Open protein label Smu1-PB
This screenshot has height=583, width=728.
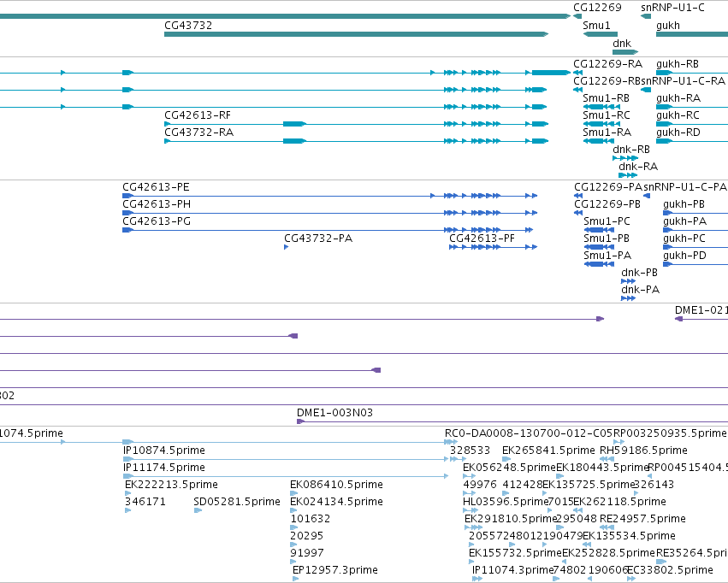607,238
